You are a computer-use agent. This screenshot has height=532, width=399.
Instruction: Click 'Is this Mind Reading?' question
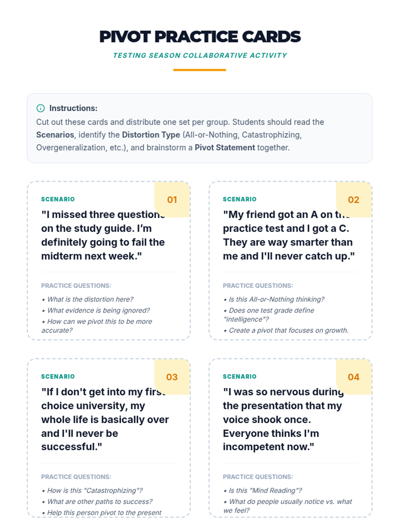coord(265,490)
